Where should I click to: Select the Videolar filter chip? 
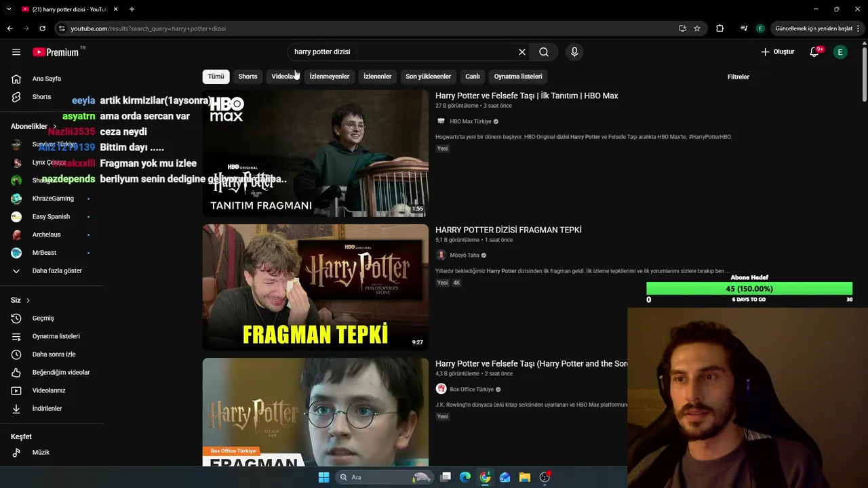(x=283, y=77)
